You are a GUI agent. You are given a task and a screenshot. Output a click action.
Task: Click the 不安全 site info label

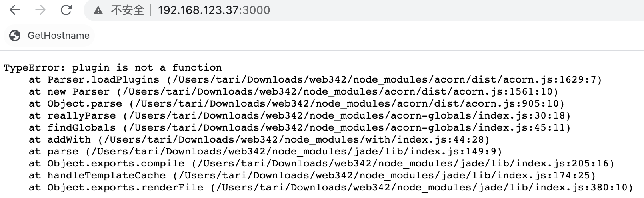pyautogui.click(x=127, y=10)
